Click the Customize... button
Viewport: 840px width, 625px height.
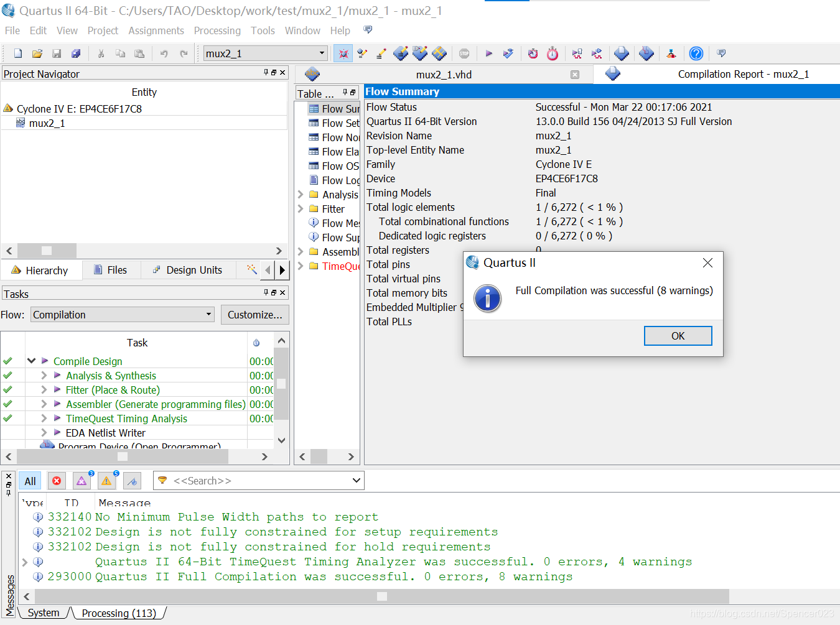(x=255, y=315)
